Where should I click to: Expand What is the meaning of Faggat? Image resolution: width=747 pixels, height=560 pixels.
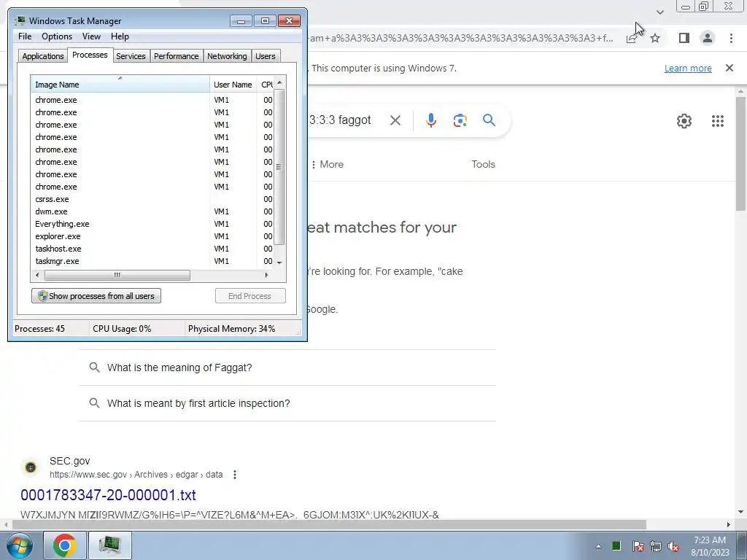tap(287, 367)
